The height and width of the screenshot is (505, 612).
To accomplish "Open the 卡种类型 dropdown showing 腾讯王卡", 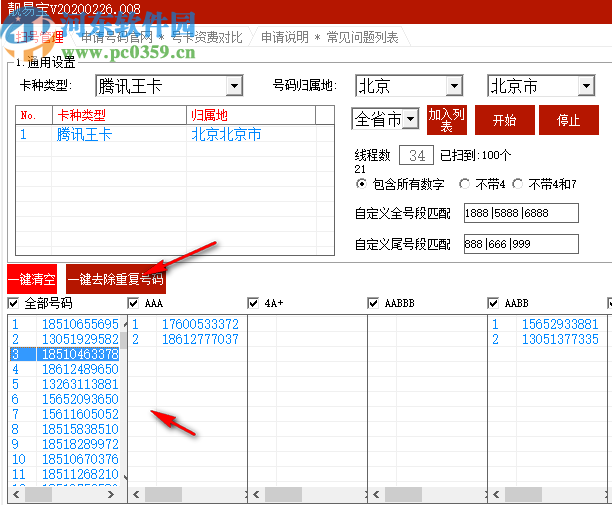I will [x=169, y=85].
